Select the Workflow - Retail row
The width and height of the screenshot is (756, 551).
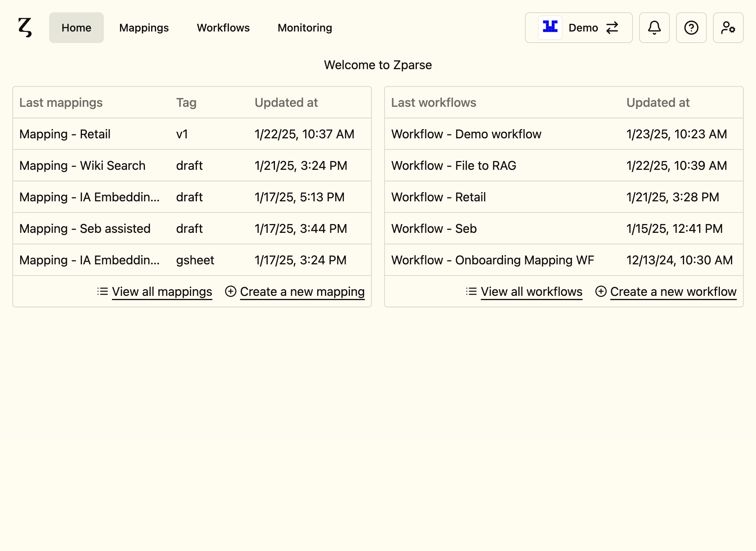tap(564, 197)
